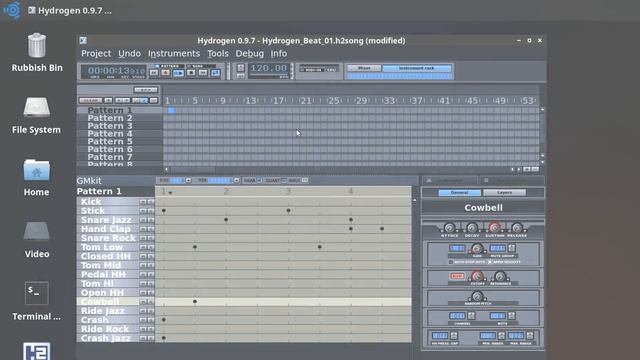Select Pattern 3 in the pattern list

[110, 126]
